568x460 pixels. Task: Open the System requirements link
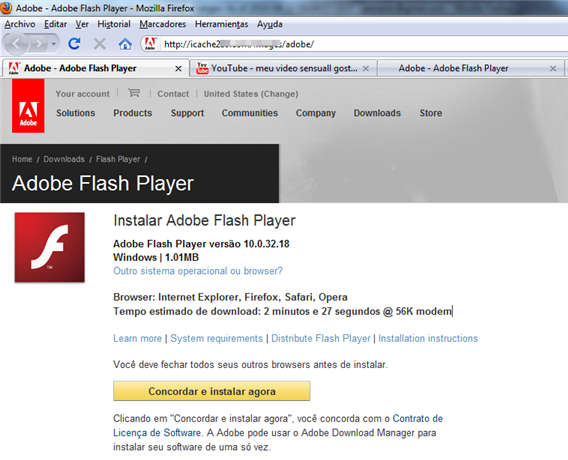click(x=216, y=338)
